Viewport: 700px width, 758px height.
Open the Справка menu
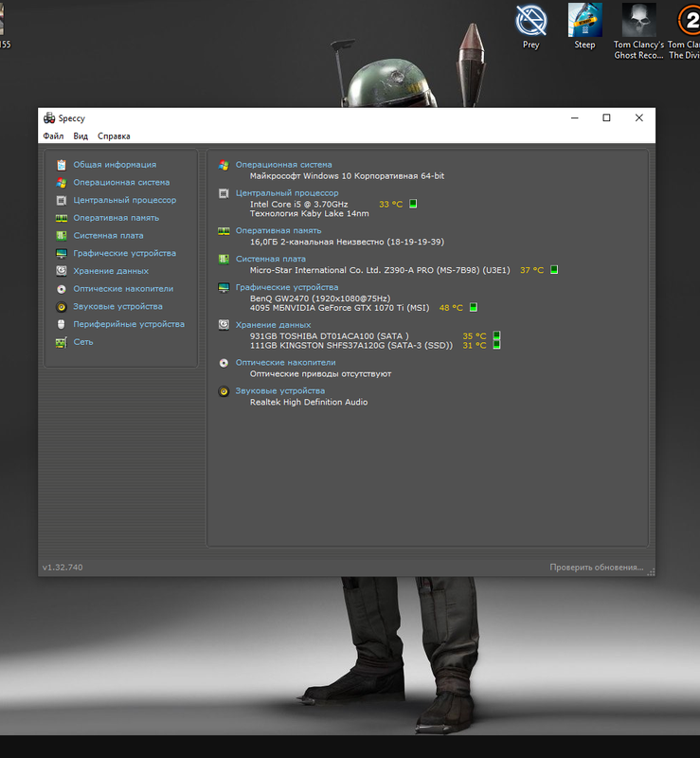point(114,136)
